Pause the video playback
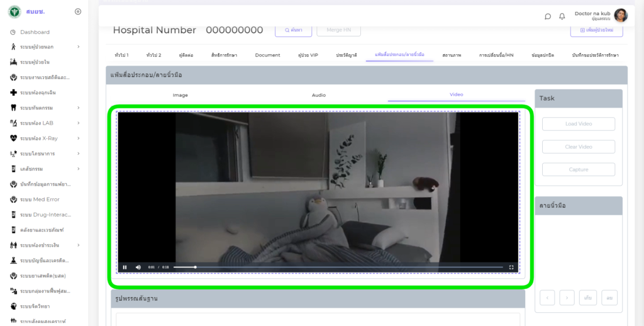644x326 pixels. (125, 267)
